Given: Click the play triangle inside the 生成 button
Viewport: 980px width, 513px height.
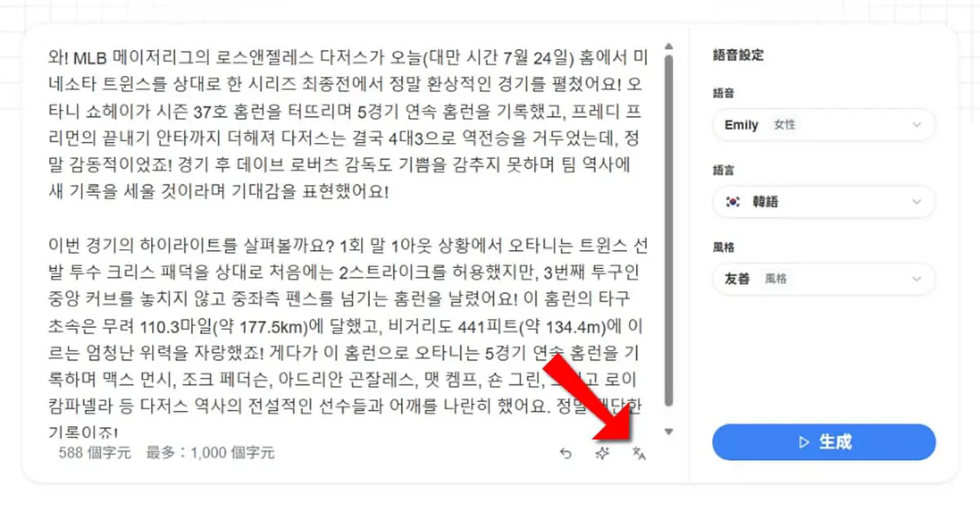Looking at the screenshot, I should (804, 442).
